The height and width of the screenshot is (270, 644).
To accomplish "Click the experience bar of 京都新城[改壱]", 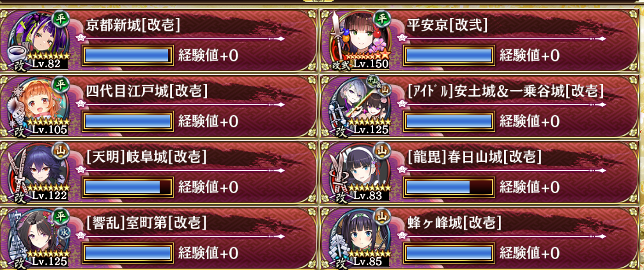I will pyautogui.click(x=127, y=56).
